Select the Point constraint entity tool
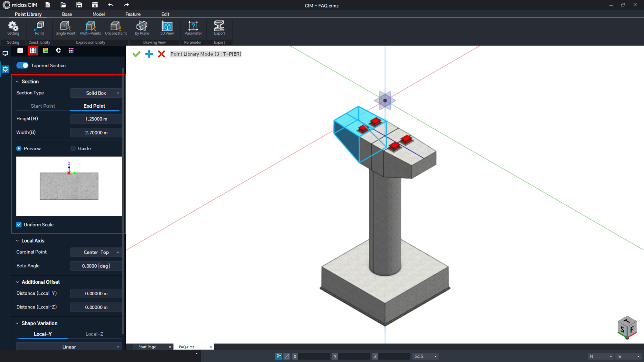The width and height of the screenshot is (644, 362). 39,28
